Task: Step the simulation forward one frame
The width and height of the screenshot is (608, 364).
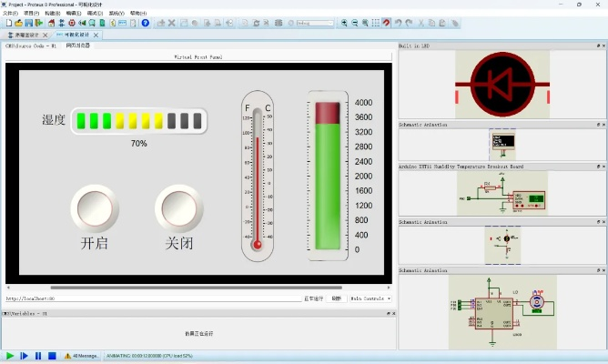Action: click(x=25, y=356)
